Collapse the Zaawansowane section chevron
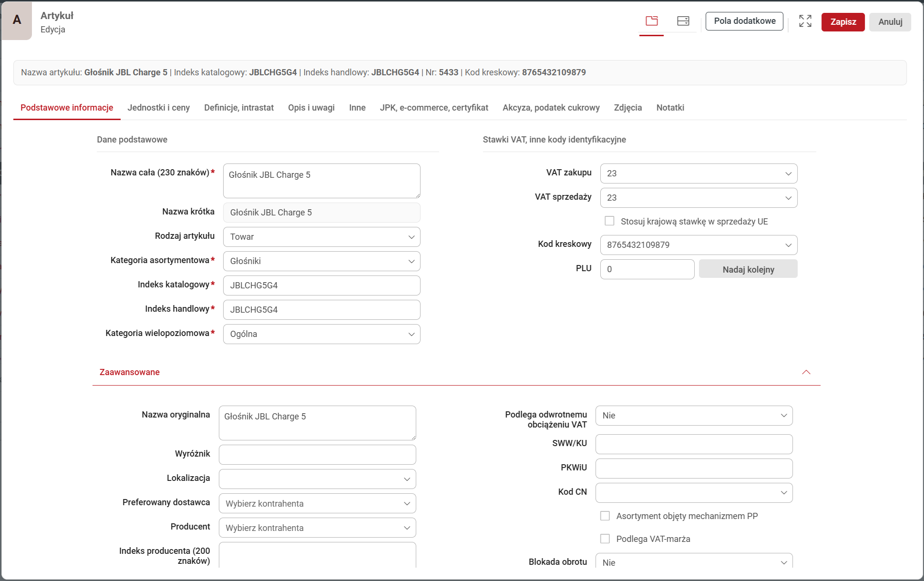924x581 pixels. [x=806, y=372]
